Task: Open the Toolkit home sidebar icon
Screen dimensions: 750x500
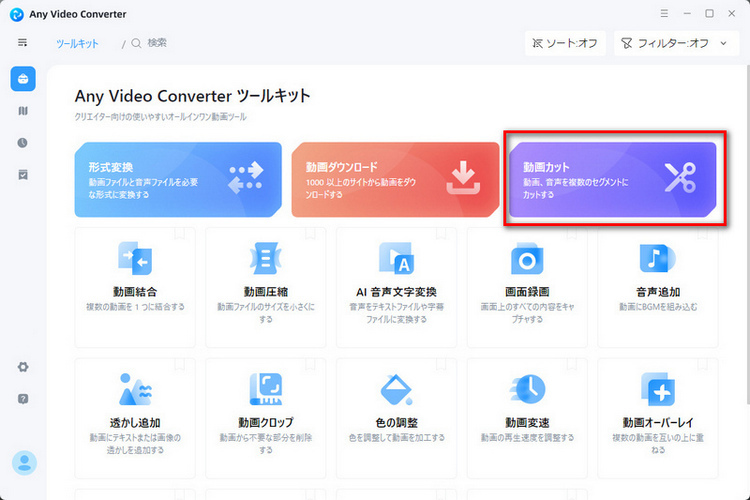Action: (23, 79)
